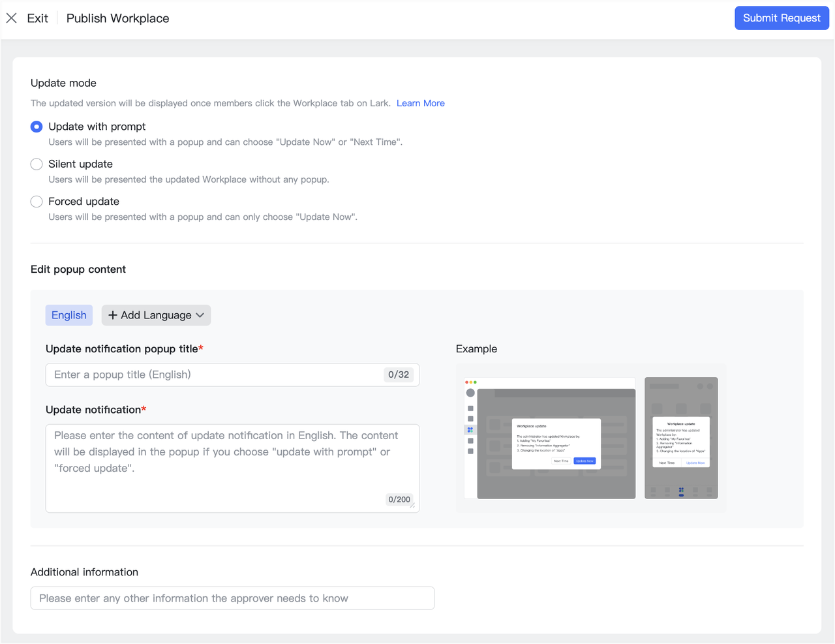Click the Workplace grid icon in desktop example
Image resolution: width=835 pixels, height=644 pixels.
(470, 429)
